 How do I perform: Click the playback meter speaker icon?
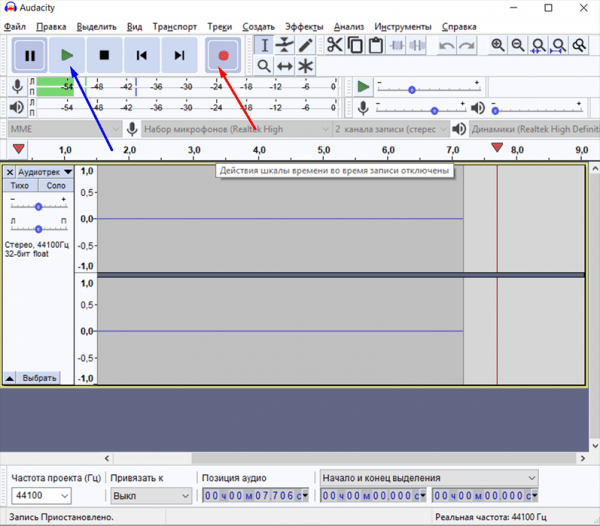16,107
